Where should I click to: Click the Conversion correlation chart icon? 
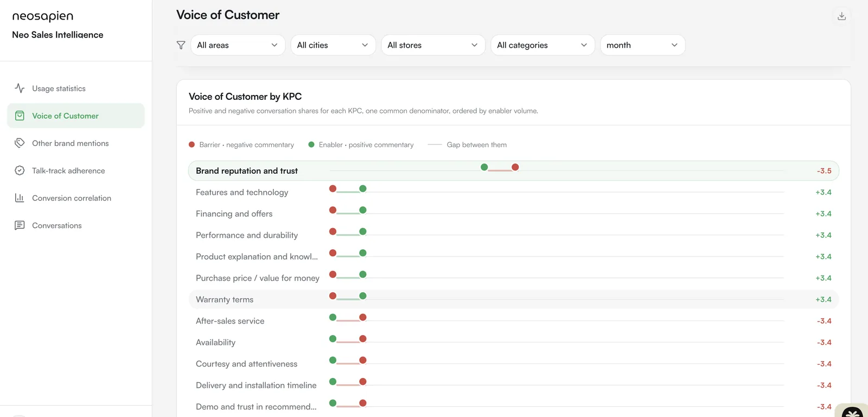point(20,198)
